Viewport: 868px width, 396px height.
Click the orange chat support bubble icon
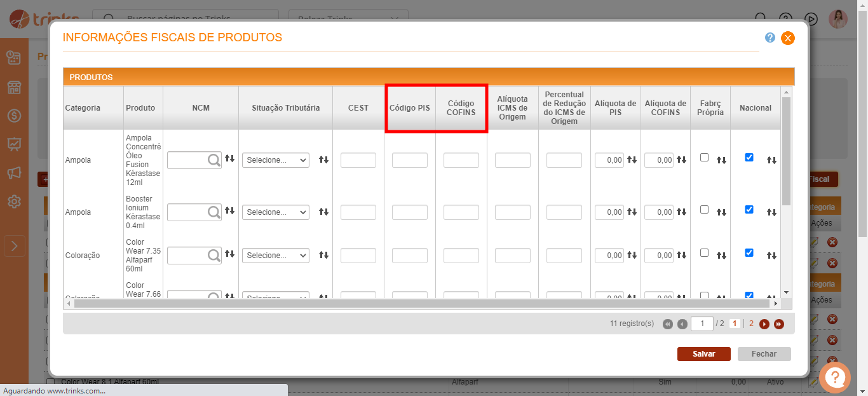tap(835, 377)
